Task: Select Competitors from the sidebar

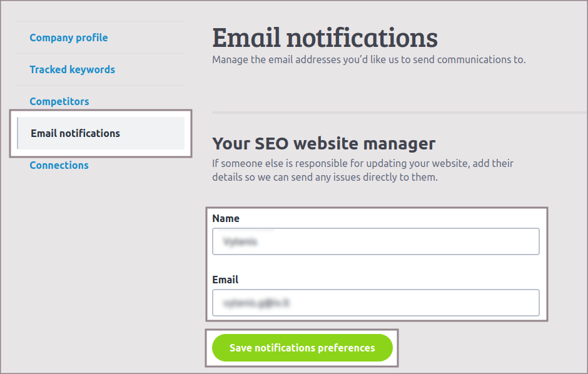Action: (x=59, y=101)
